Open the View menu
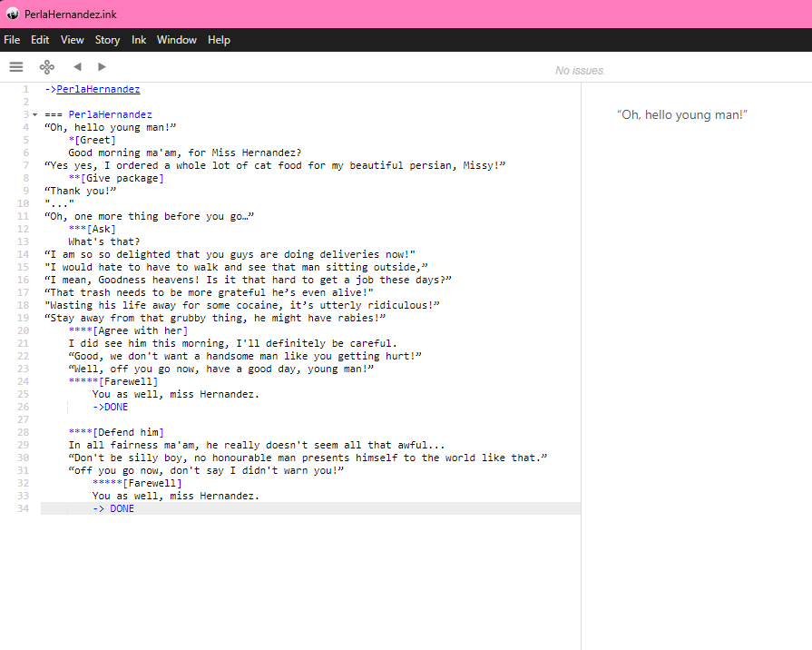Screen dimensions: 812x650 [x=73, y=40]
